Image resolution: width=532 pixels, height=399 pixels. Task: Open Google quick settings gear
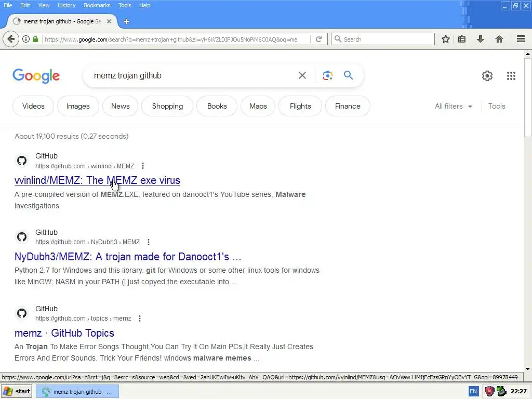(487, 76)
